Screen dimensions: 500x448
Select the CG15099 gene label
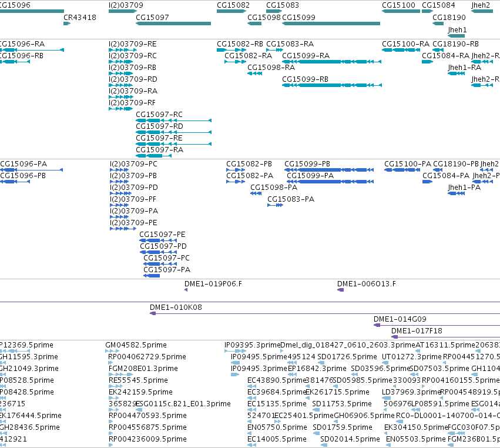tap(299, 18)
